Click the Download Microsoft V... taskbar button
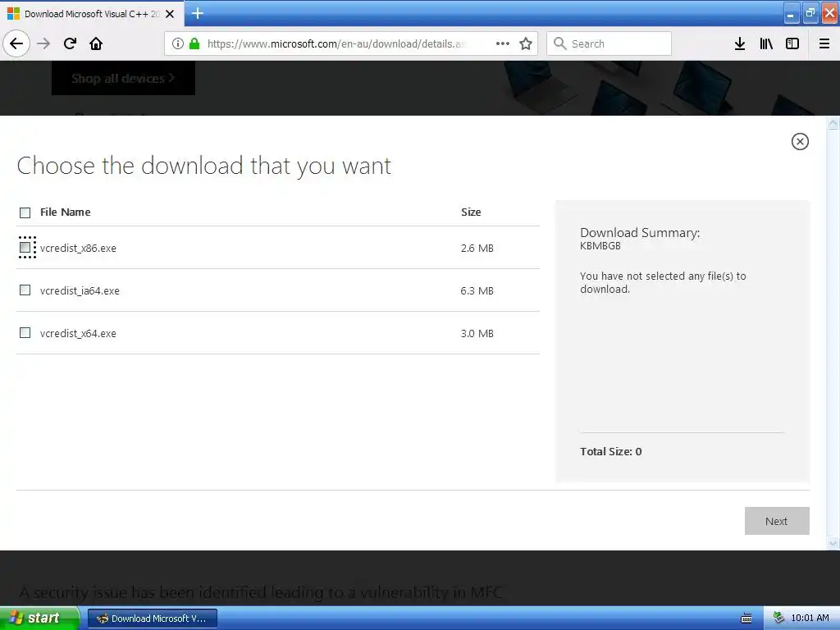The height and width of the screenshot is (630, 840). [x=152, y=619]
